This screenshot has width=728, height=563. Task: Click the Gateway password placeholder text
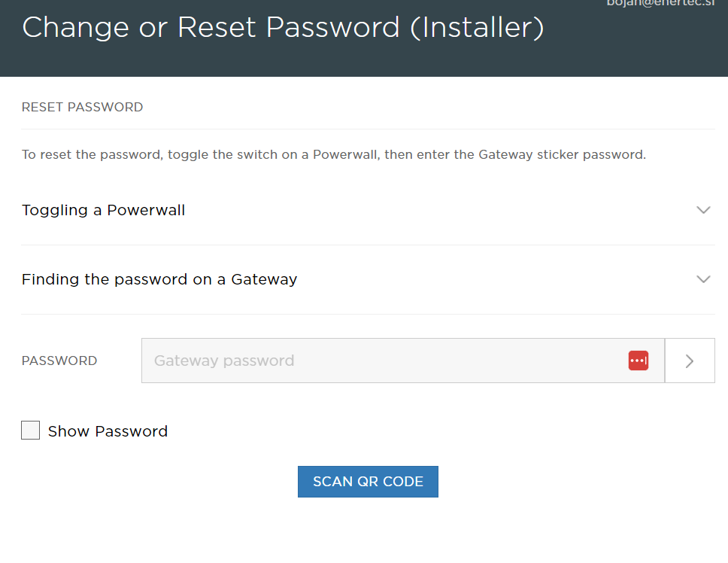(224, 361)
